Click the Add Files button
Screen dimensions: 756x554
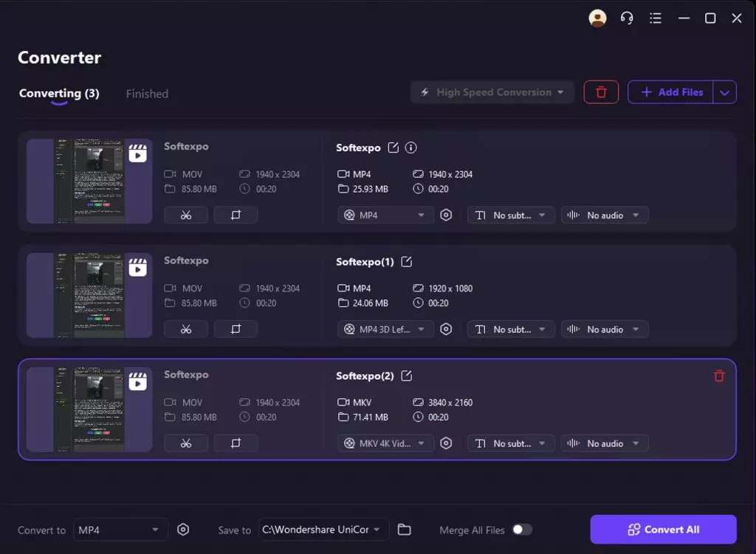[x=670, y=92]
